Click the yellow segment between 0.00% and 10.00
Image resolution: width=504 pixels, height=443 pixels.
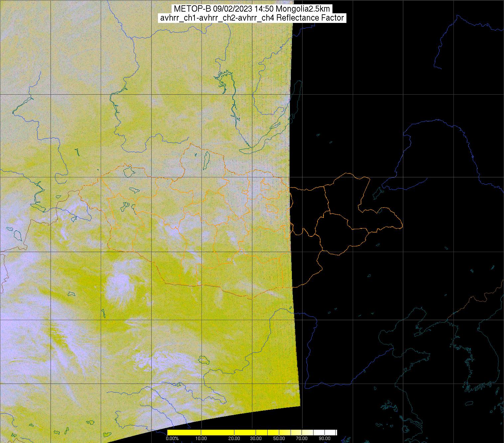pyautogui.click(x=184, y=432)
